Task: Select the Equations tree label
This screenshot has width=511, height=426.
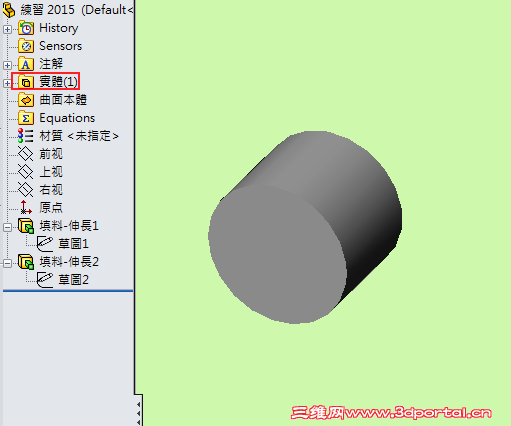Action: click(67, 118)
